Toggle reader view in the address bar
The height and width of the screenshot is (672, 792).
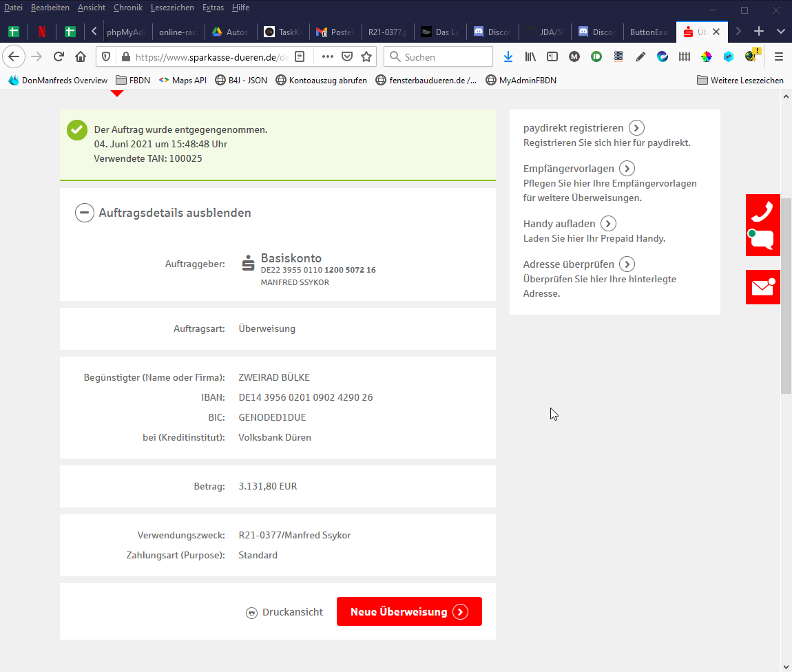tap(300, 56)
